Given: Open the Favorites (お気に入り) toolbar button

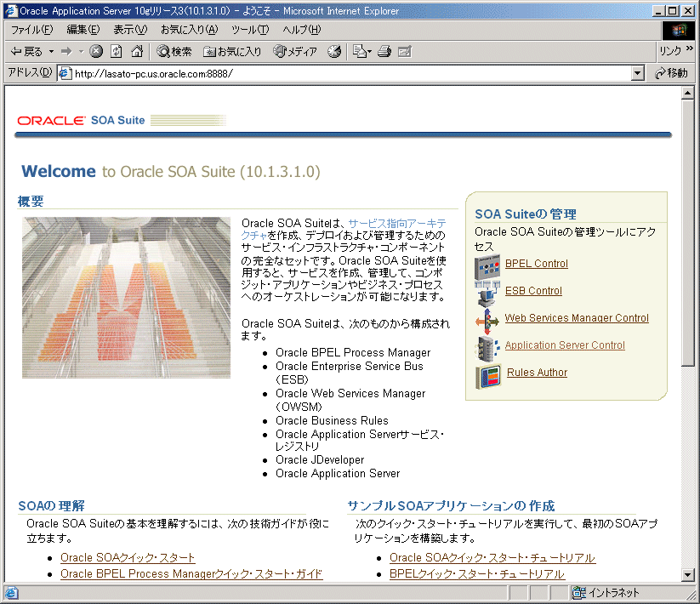Looking at the screenshot, I should (x=232, y=52).
